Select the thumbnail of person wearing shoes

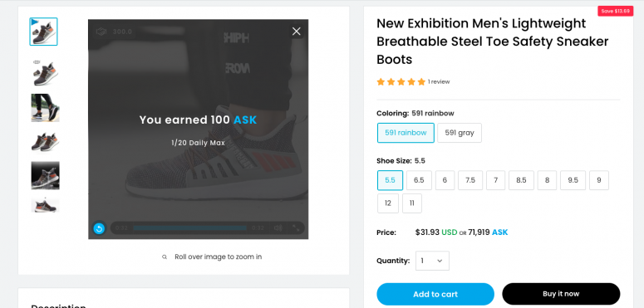point(45,108)
